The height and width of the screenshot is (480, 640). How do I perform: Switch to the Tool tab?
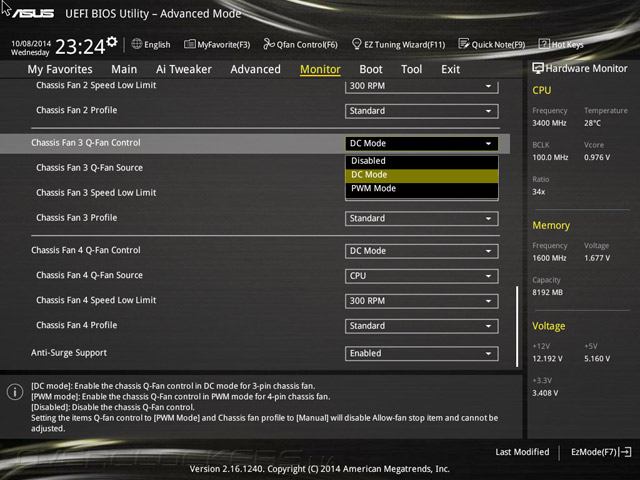coord(411,69)
